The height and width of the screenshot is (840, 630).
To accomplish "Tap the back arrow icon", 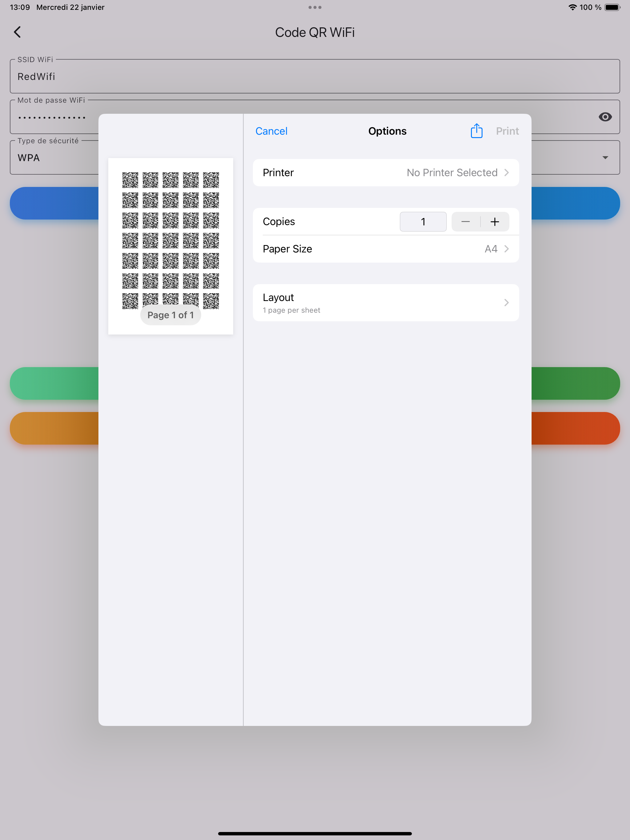I will coord(18,32).
